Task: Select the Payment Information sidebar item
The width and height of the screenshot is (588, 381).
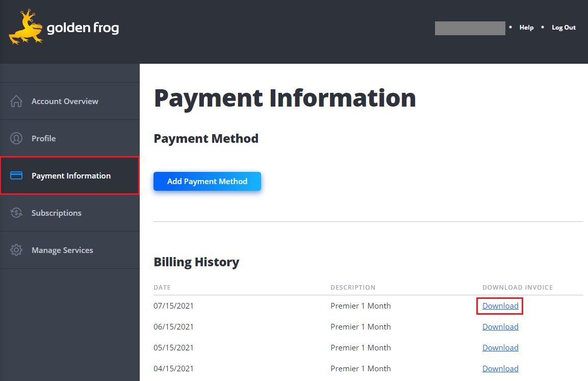Action: pyautogui.click(x=71, y=175)
